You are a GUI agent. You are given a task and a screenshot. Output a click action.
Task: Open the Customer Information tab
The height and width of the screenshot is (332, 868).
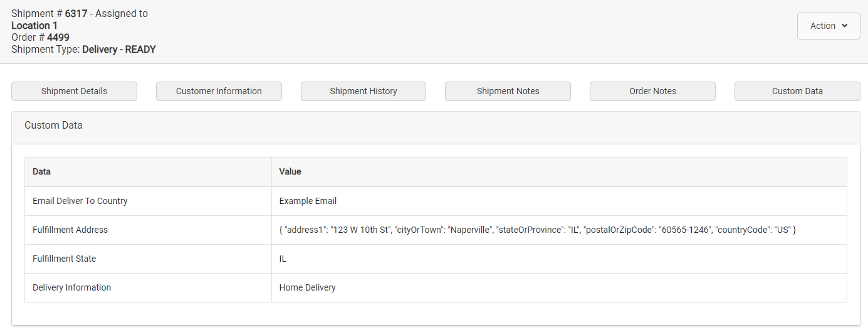click(219, 91)
